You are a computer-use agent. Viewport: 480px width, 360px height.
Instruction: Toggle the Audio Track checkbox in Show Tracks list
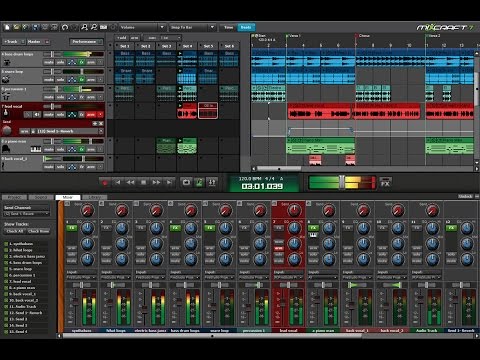[x=6, y=306]
